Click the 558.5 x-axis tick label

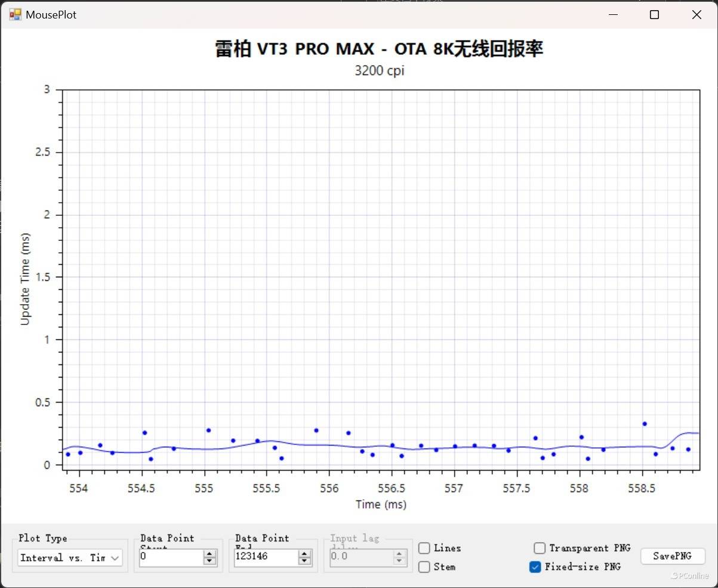tap(642, 489)
